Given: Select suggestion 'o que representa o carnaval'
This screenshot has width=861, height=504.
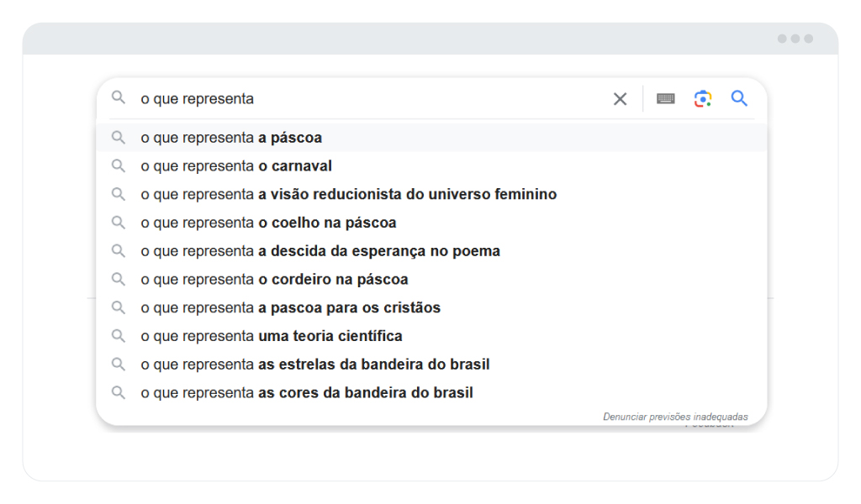Looking at the screenshot, I should click(x=431, y=165).
